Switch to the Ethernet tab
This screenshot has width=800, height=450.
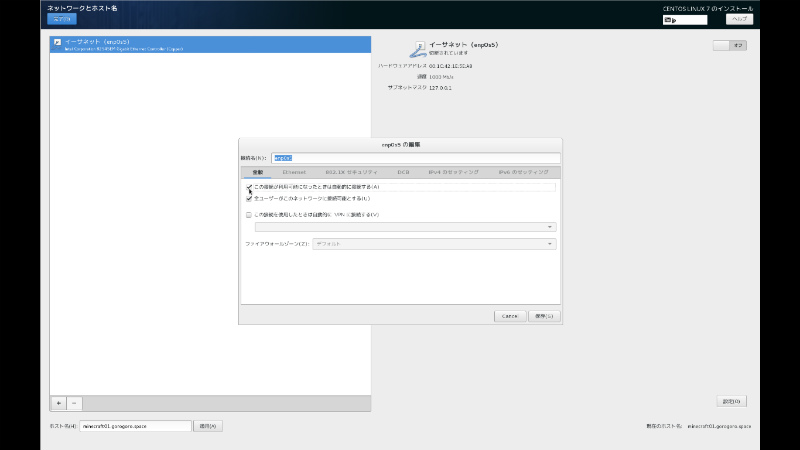294,172
